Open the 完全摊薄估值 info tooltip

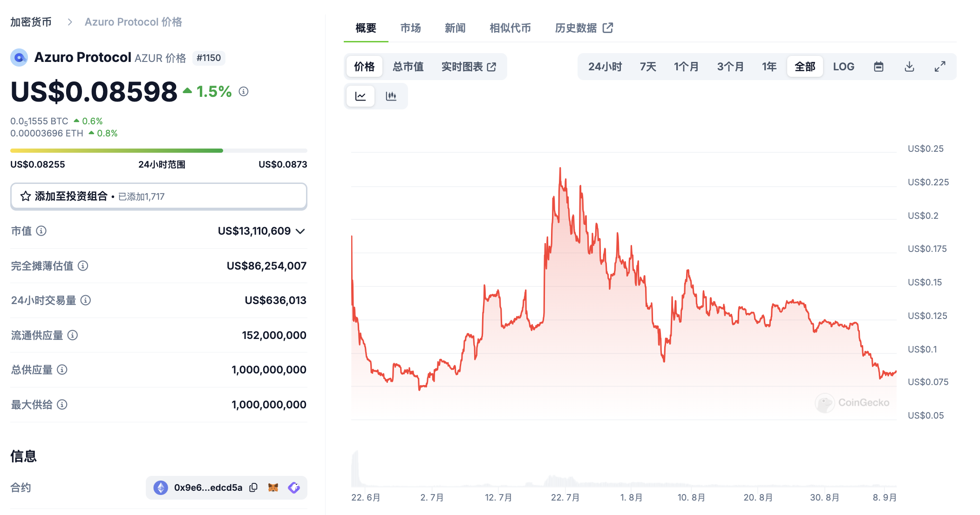[83, 266]
